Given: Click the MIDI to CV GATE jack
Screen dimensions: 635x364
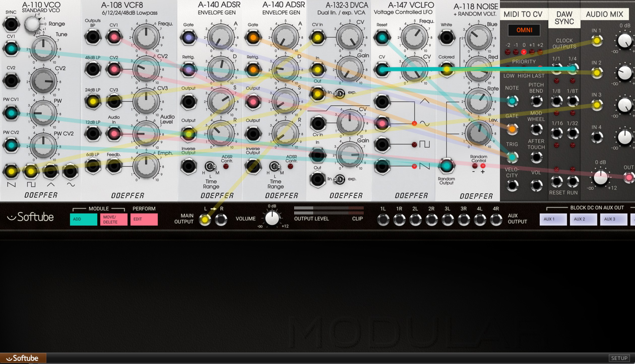Looking at the screenshot, I should coord(512,129).
